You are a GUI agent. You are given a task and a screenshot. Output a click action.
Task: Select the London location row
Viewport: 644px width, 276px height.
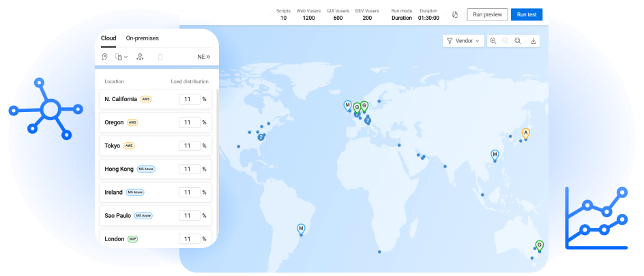tap(156, 238)
